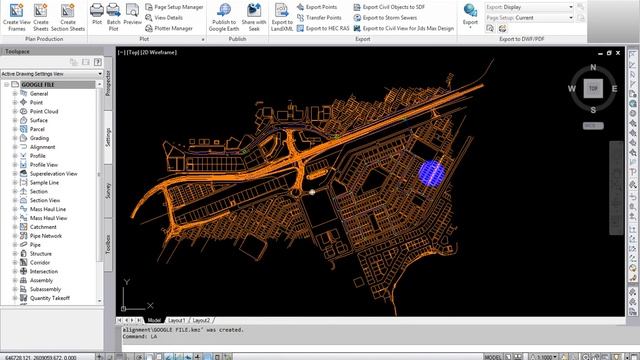Expand the Point settings node
This screenshot has width=640, height=360.
tap(15, 102)
